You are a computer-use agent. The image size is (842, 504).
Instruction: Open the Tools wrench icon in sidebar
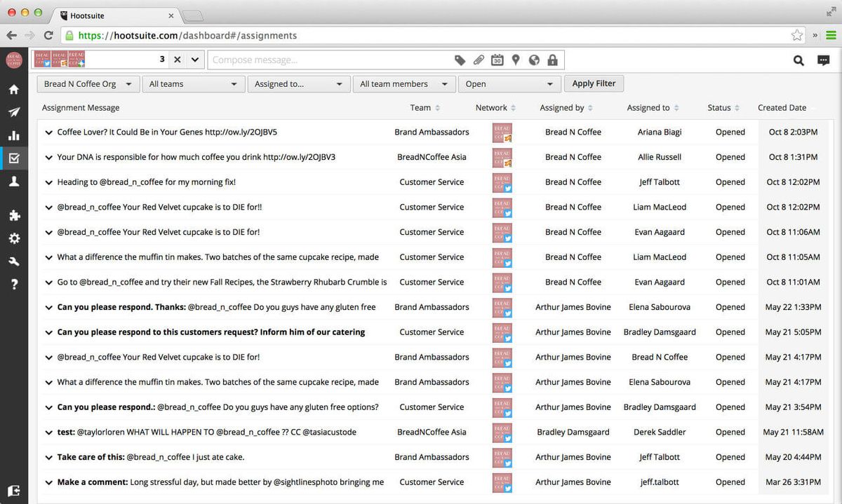tap(13, 261)
